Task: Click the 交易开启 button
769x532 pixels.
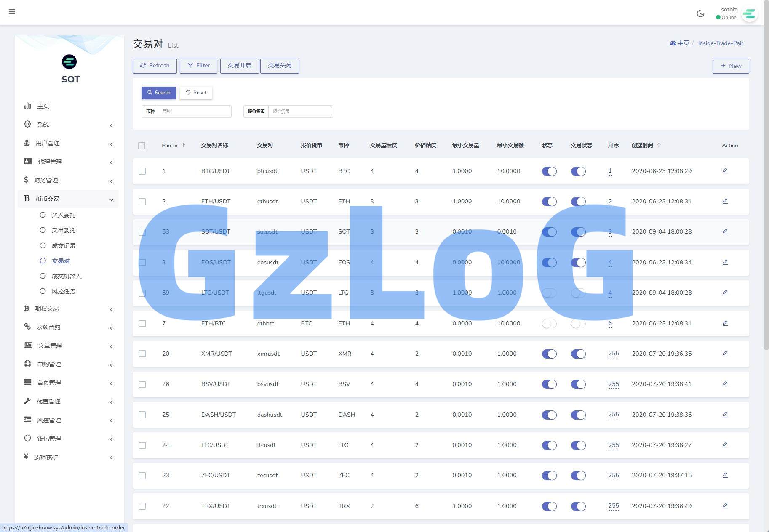Action: click(x=239, y=66)
